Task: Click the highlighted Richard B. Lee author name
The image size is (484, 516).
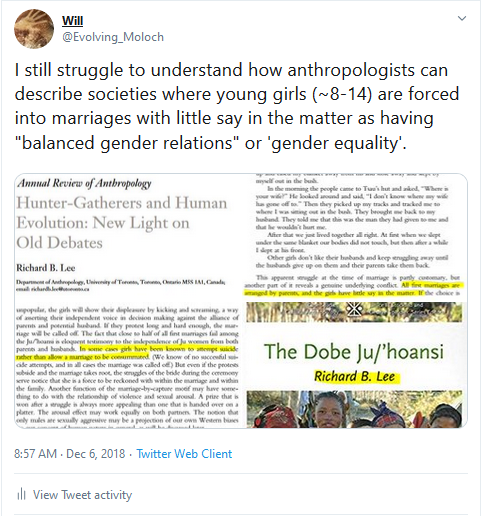Action: click(x=356, y=377)
